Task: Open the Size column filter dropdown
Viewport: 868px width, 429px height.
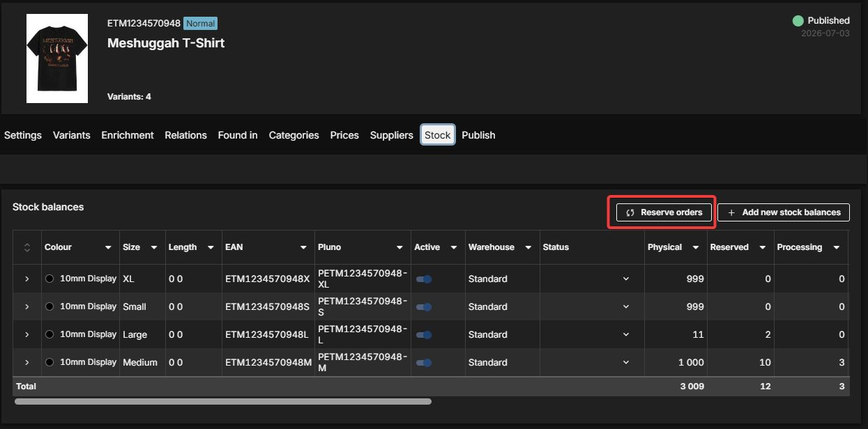Action: (x=153, y=247)
